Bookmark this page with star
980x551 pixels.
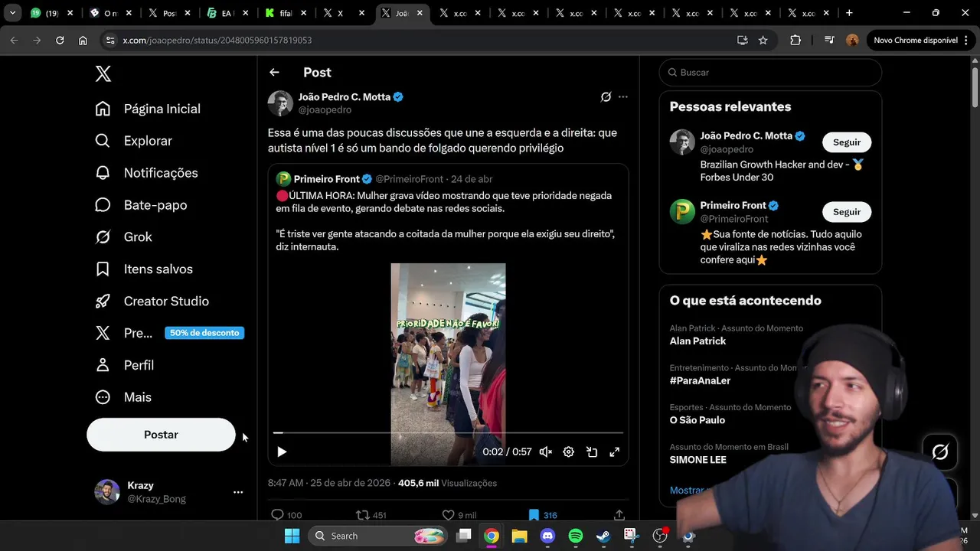(763, 41)
